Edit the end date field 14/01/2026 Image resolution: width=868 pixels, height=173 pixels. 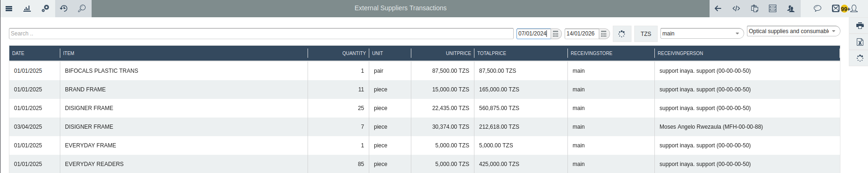tap(581, 34)
